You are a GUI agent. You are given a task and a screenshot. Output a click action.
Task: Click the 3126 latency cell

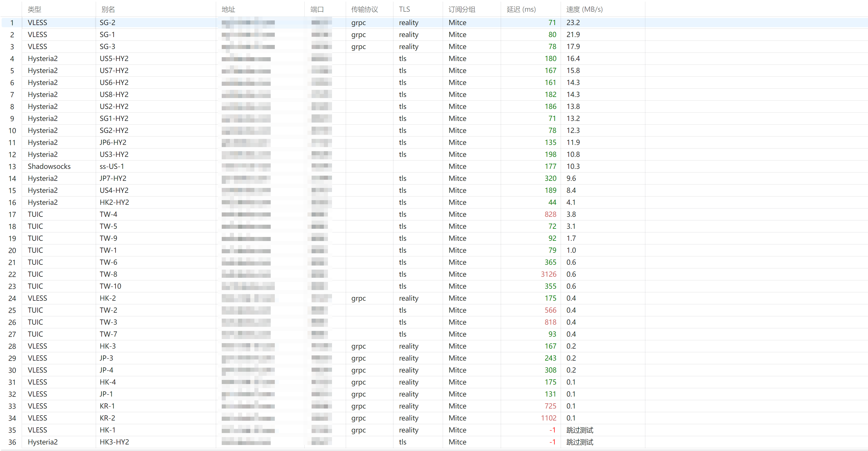point(548,274)
